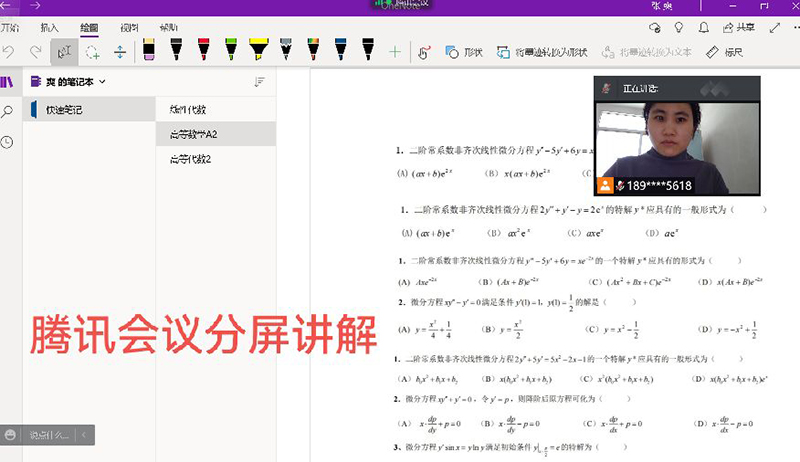Add a new pen with the plus icon
Image resolution: width=800 pixels, height=462 pixels.
395,52
